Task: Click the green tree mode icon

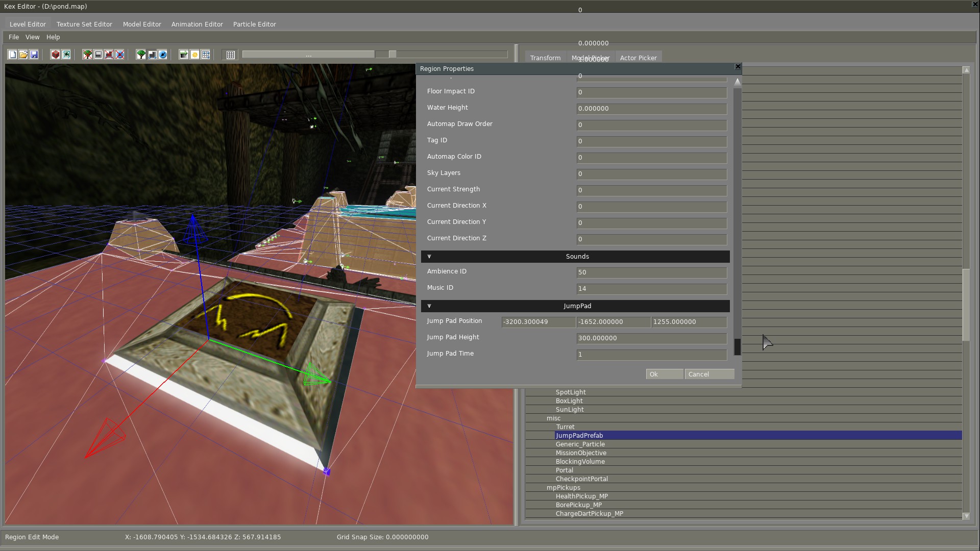Action: (x=141, y=55)
